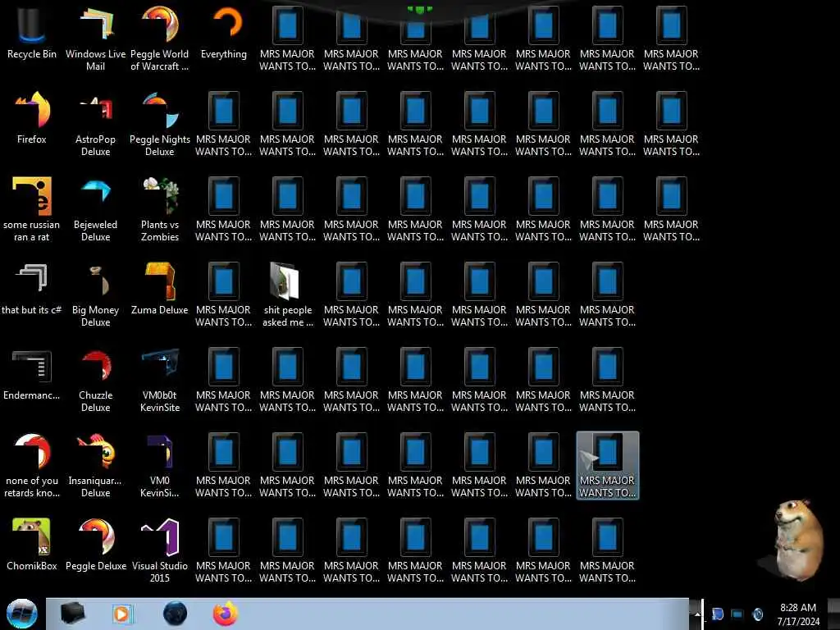Show hidden system tray icons
This screenshot has height=630, width=840.
click(696, 614)
